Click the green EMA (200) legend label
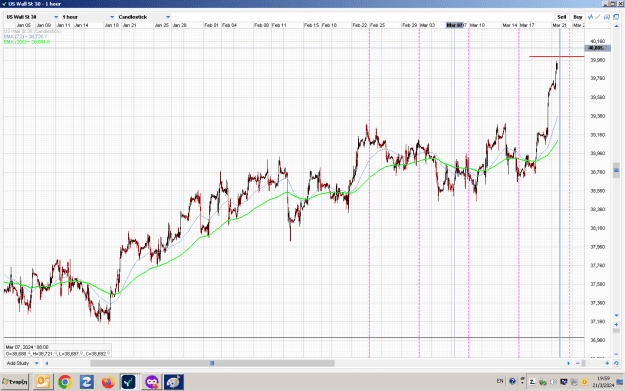625x391 pixels. click(27, 41)
